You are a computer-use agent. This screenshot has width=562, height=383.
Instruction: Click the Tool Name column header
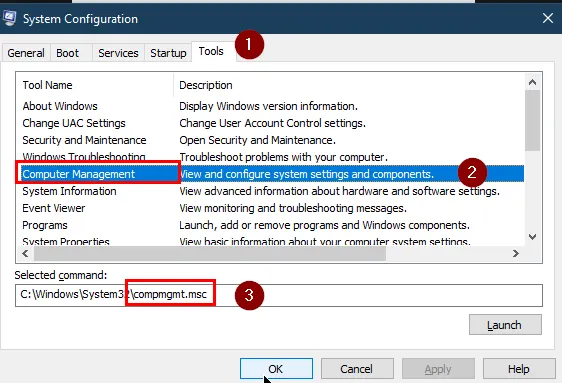95,85
